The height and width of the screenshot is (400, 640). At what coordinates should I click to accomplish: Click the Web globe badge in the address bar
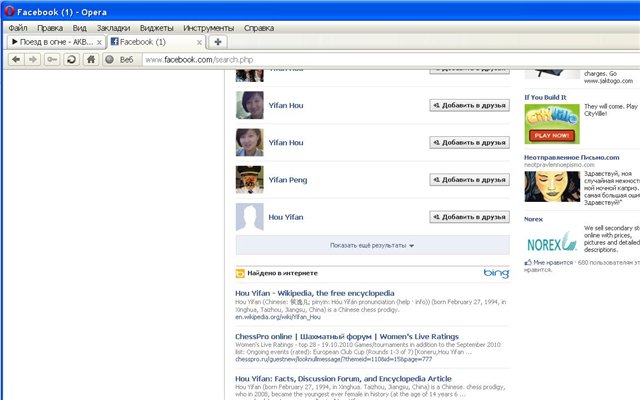coord(118,60)
